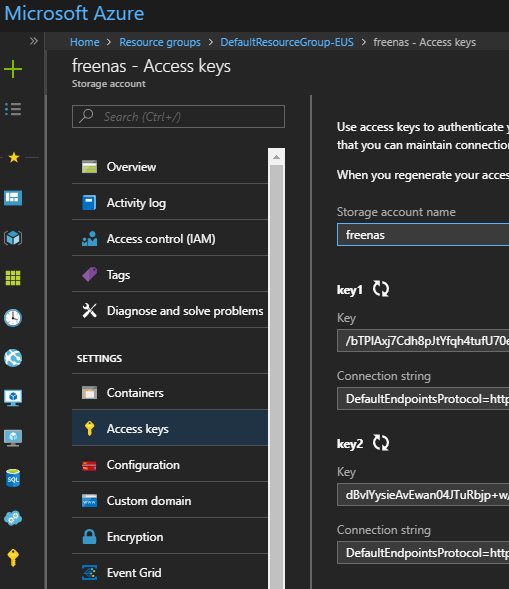Select the key2 Connection string field
The height and width of the screenshot is (589, 509).
423,553
